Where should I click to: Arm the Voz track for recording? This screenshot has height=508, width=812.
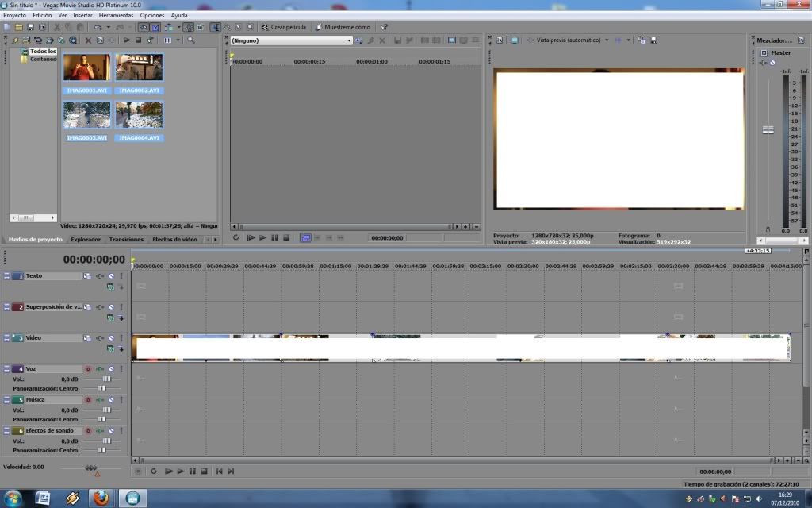click(88, 369)
